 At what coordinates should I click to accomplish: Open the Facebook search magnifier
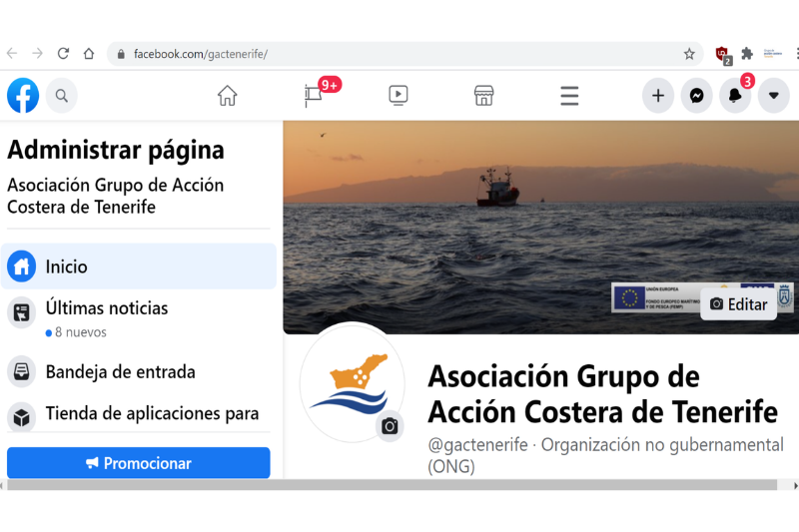point(62,96)
